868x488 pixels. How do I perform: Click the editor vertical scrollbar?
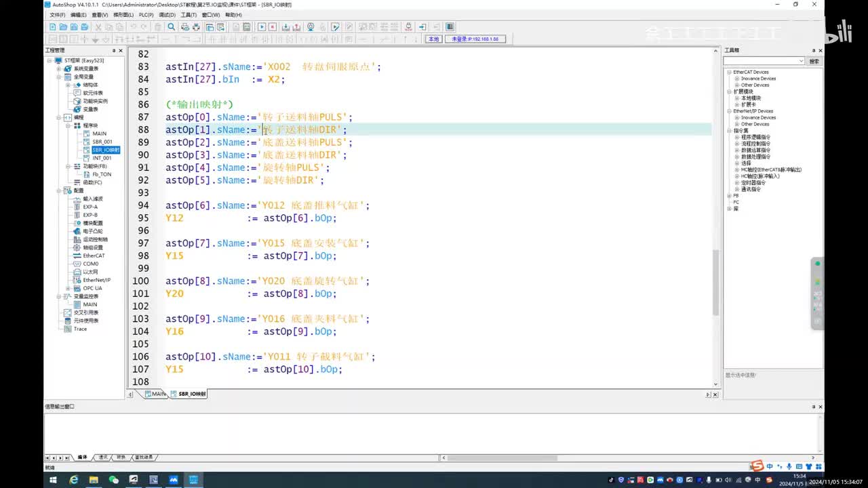click(x=715, y=282)
